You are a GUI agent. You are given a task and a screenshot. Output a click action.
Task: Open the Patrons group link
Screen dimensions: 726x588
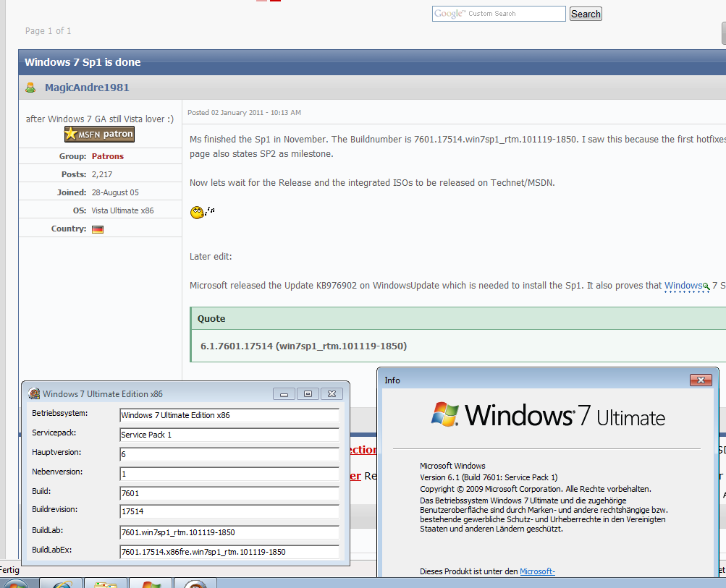tap(107, 156)
